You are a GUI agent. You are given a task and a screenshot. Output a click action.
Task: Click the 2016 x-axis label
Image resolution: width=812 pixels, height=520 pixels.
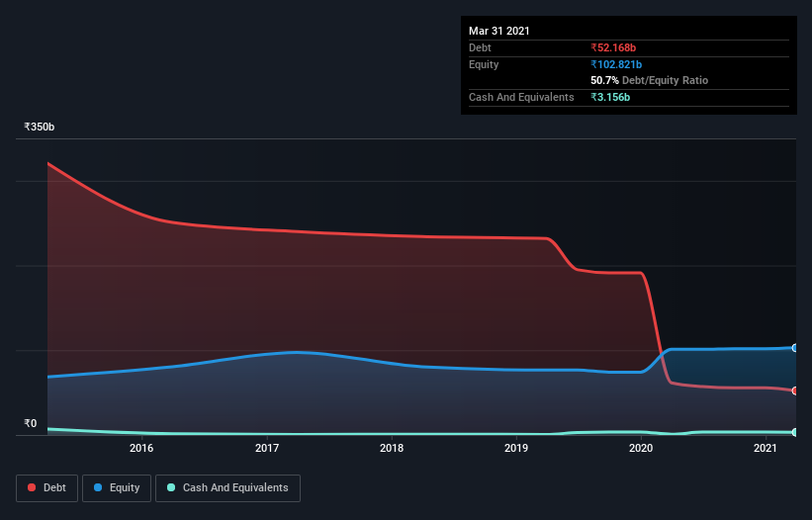141,448
